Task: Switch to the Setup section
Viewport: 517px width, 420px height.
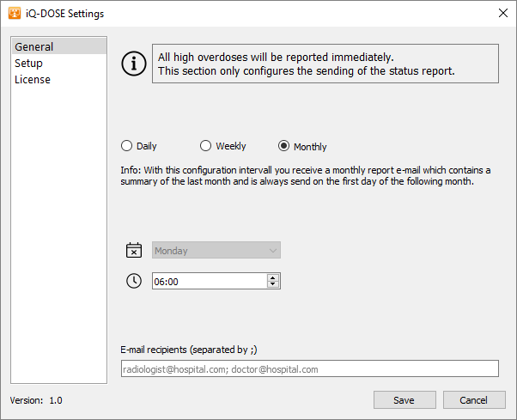Action: [28, 63]
